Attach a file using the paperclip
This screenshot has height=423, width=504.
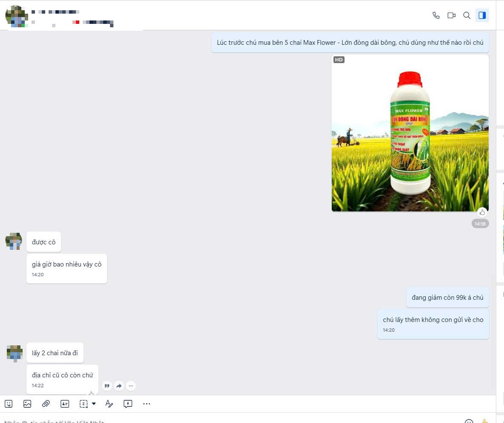[x=46, y=404]
